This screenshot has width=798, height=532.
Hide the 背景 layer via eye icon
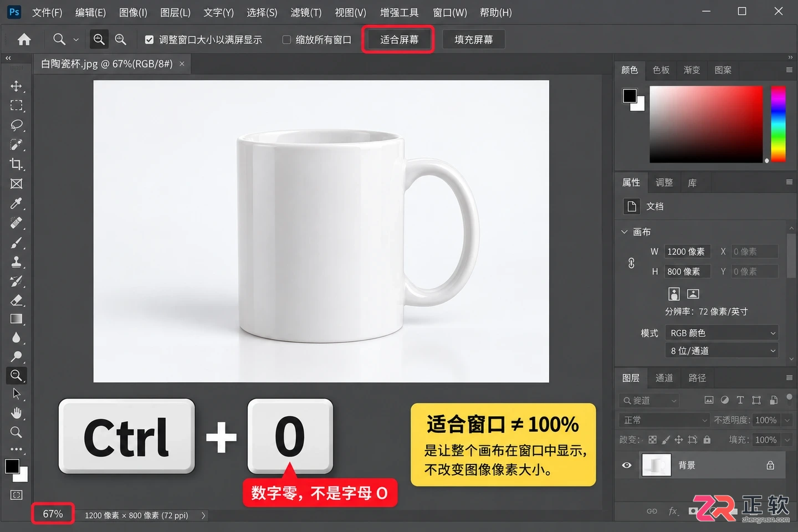point(627,465)
